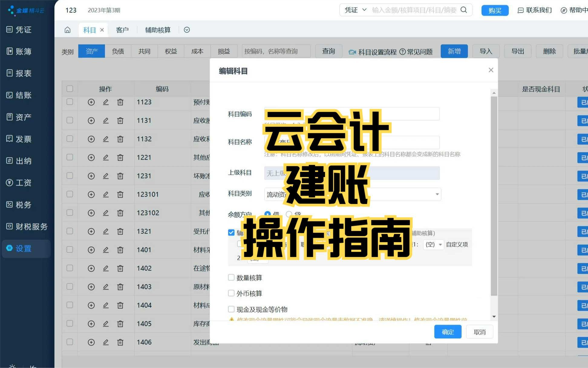
Task: Click the 删除 toolbar button
Action: coord(550,51)
